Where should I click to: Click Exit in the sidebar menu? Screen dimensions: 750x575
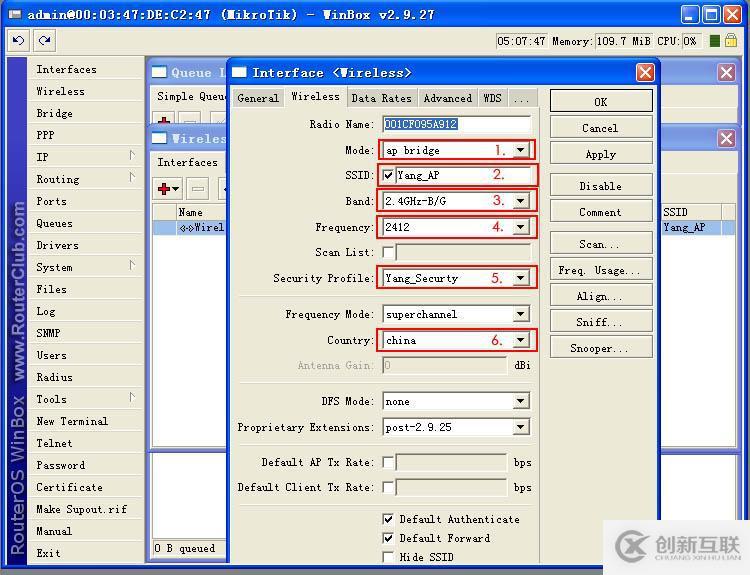(86, 553)
